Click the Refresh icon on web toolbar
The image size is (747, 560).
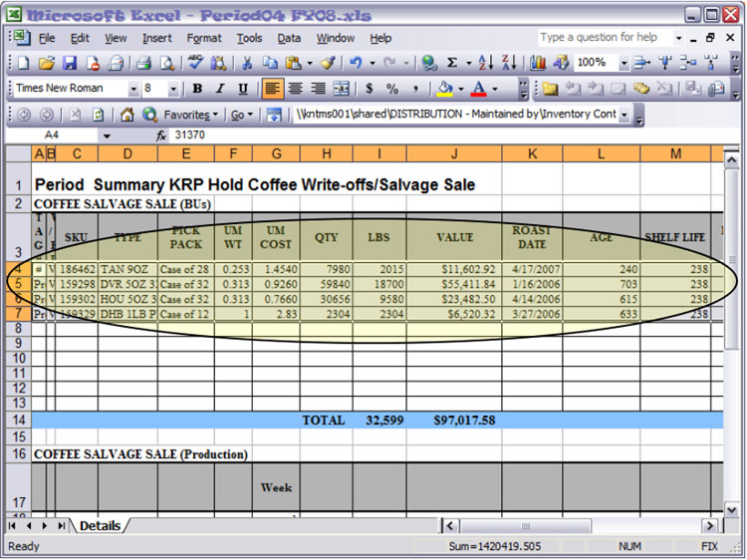[x=99, y=115]
